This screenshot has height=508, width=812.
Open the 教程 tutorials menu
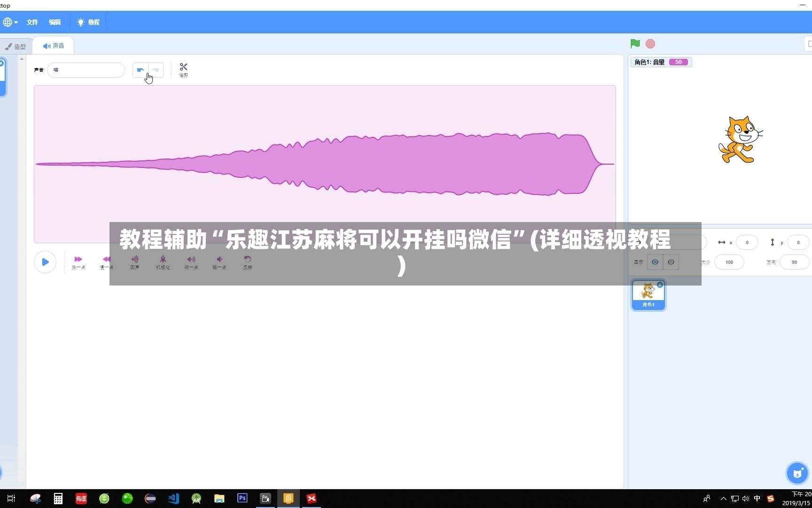pyautogui.click(x=88, y=22)
